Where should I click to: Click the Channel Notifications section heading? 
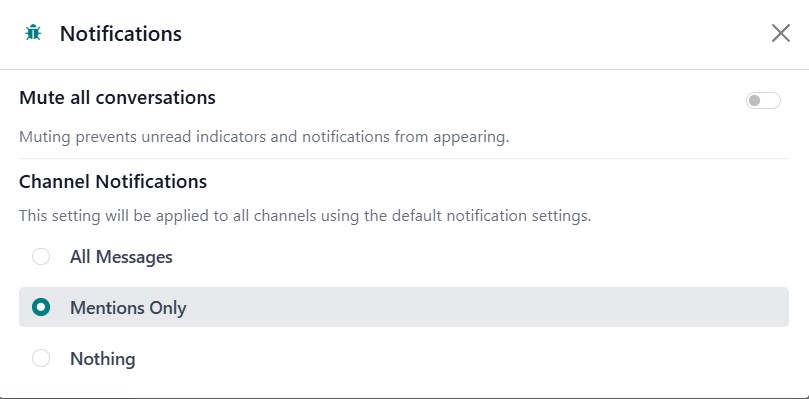pyautogui.click(x=113, y=182)
